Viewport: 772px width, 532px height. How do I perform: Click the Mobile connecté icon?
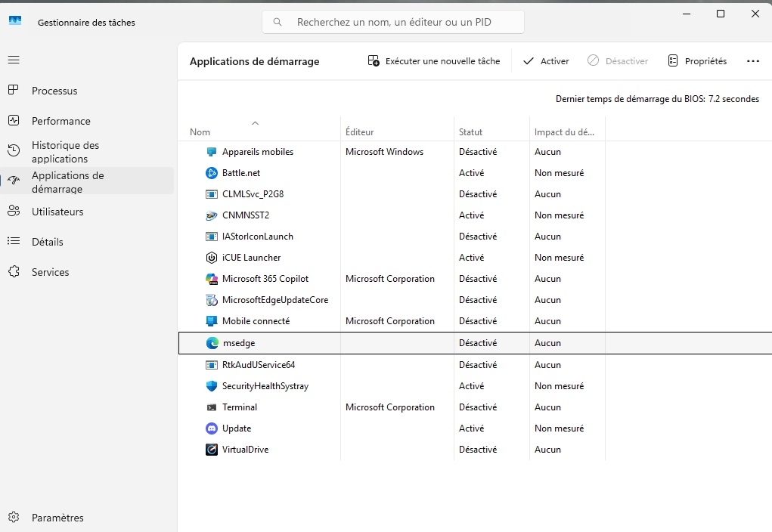212,321
